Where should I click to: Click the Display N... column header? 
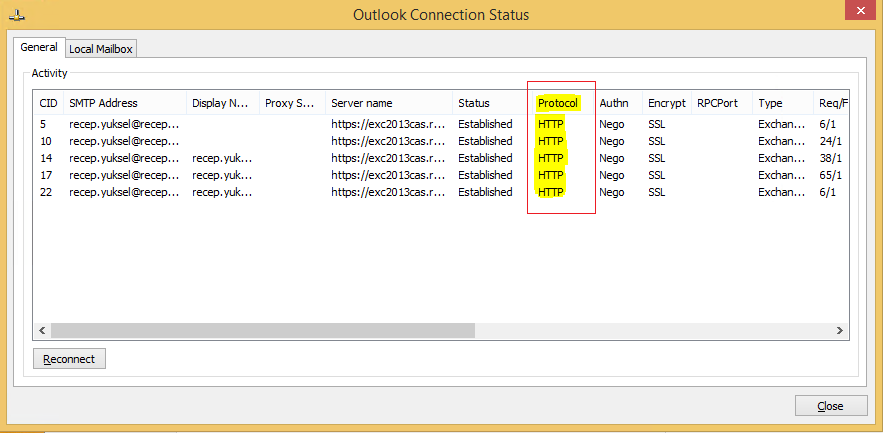(223, 103)
